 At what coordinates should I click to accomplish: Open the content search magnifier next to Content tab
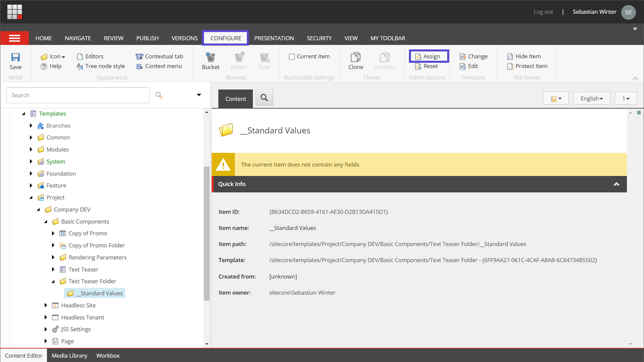point(264,98)
